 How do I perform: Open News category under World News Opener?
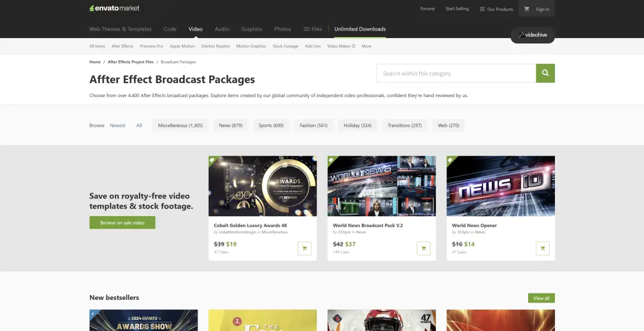point(480,232)
